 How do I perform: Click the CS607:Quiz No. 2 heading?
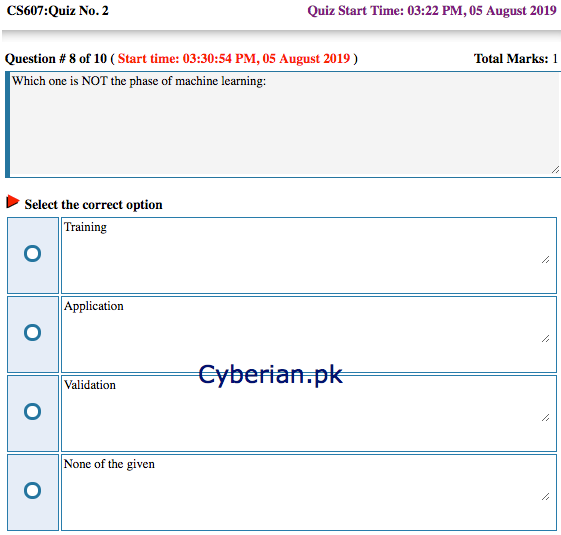click(58, 11)
